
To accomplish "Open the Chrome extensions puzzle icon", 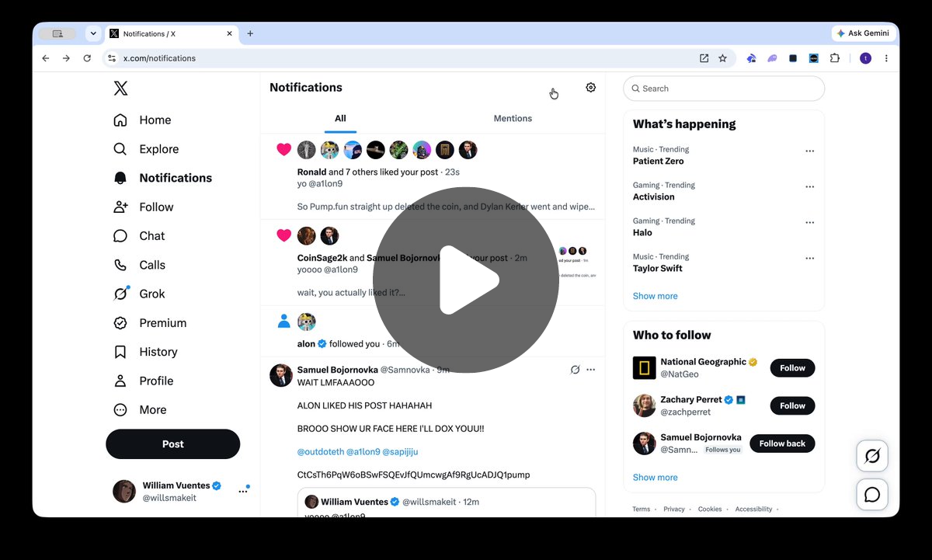I will coord(835,58).
